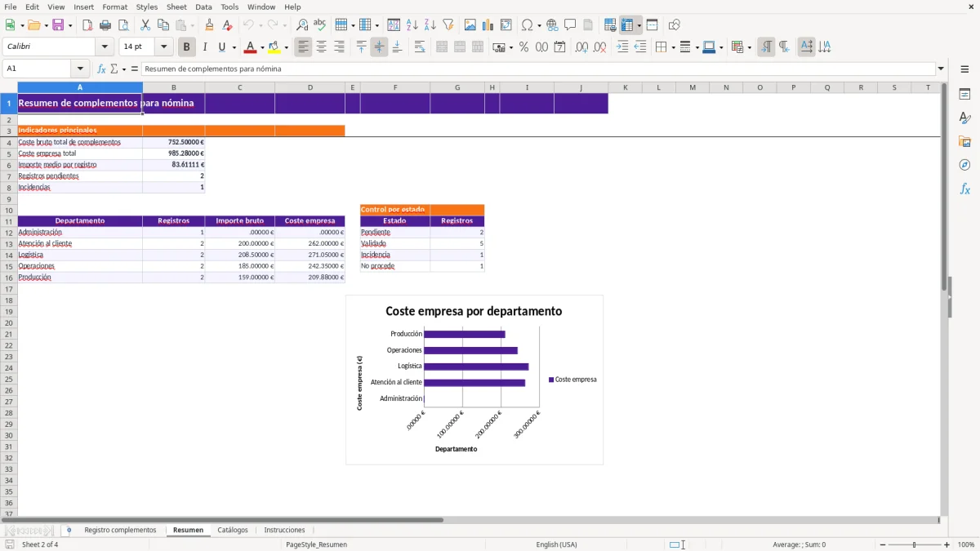Open the Format menu
Image resolution: width=980 pixels, height=551 pixels.
click(x=114, y=7)
